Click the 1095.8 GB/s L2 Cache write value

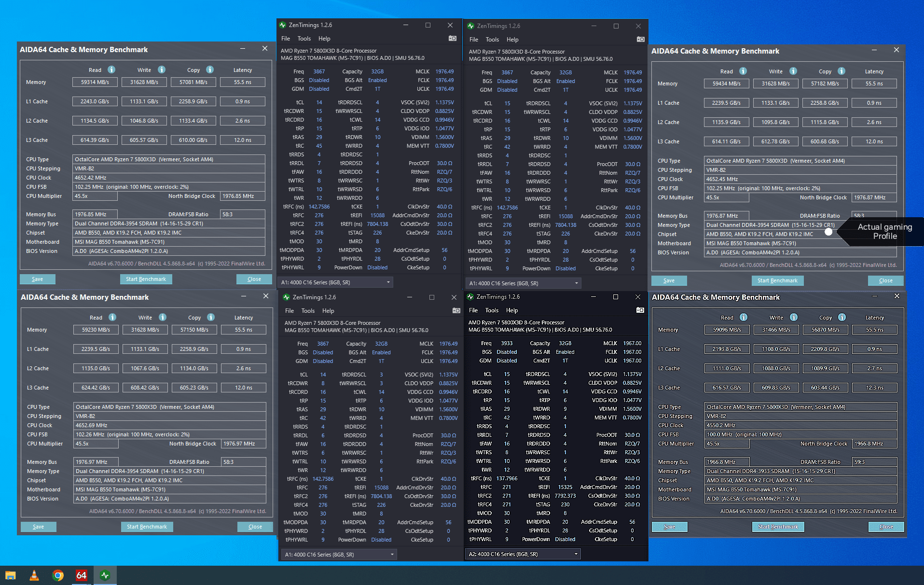[x=776, y=122]
